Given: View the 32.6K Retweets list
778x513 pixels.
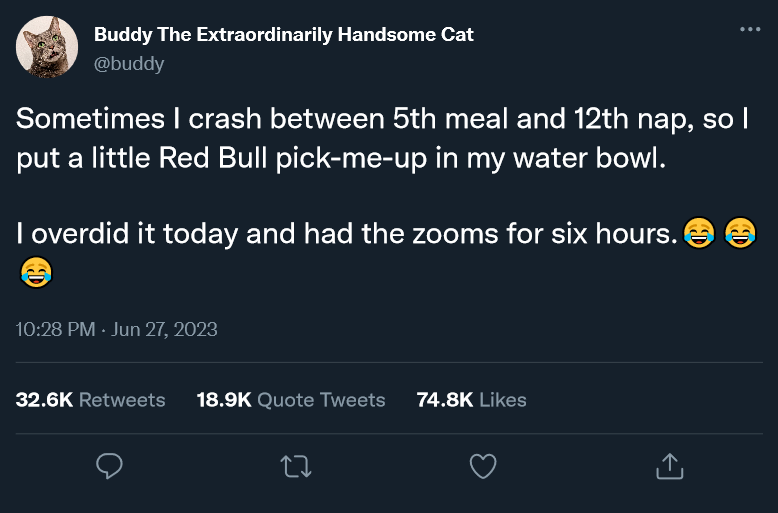Looking at the screenshot, I should (x=91, y=400).
